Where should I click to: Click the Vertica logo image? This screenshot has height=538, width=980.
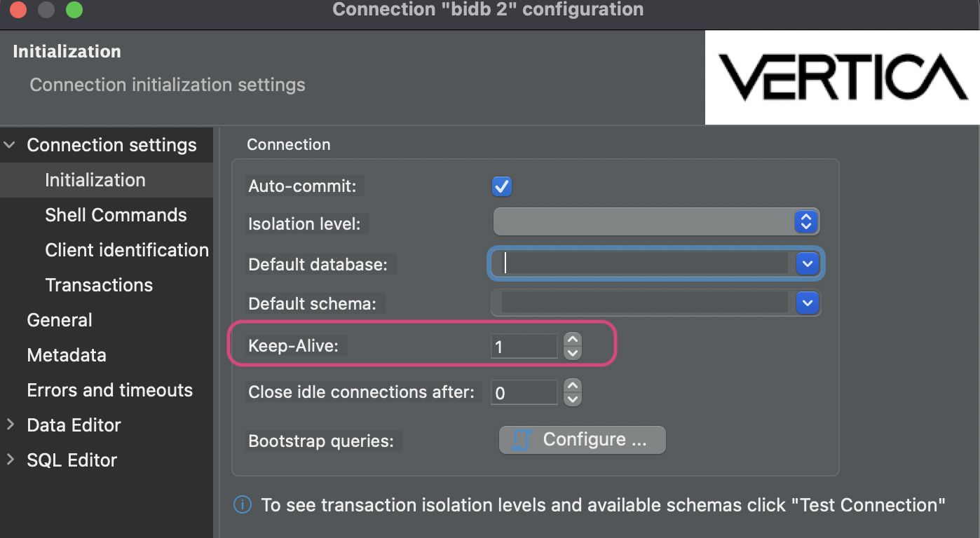(x=841, y=77)
